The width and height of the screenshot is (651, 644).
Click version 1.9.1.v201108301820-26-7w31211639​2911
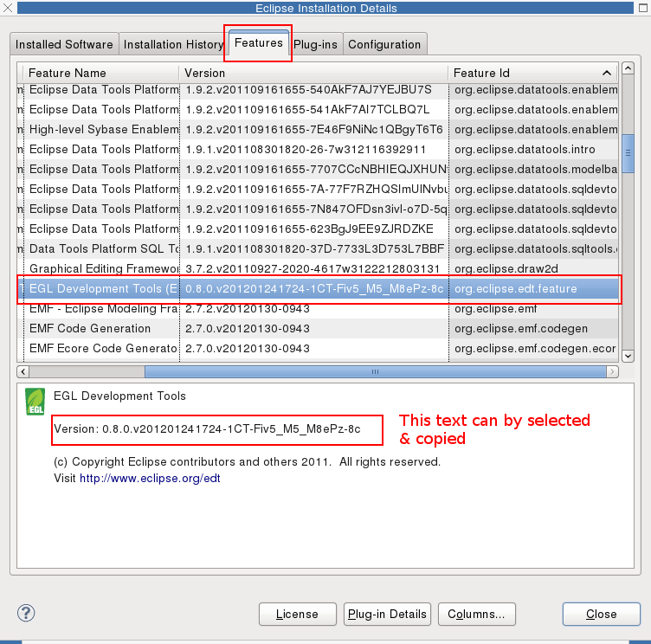306,150
